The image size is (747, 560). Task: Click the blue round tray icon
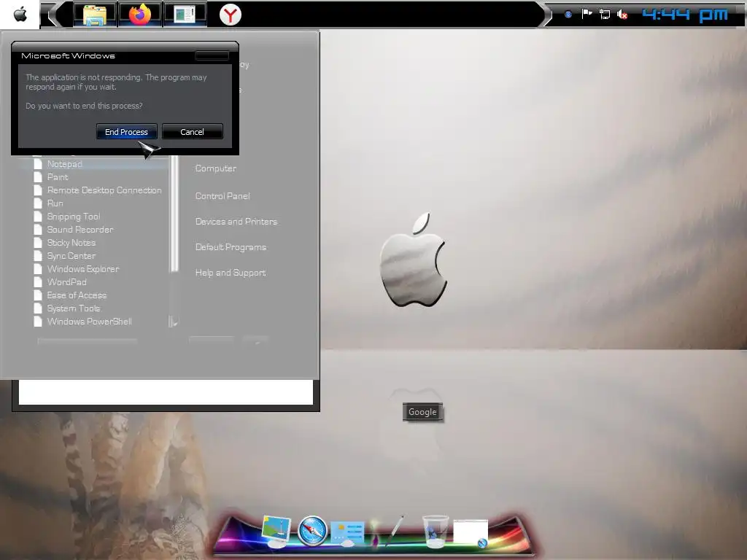coord(568,15)
